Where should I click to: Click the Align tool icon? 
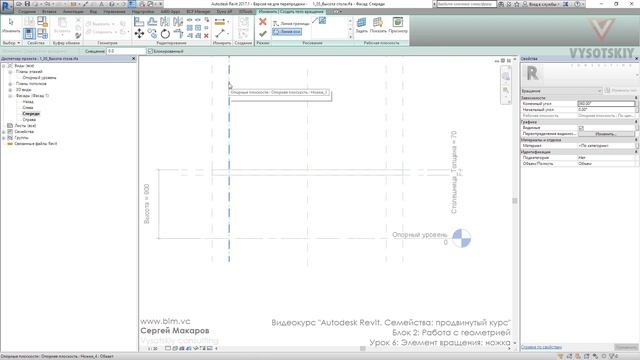(139, 22)
